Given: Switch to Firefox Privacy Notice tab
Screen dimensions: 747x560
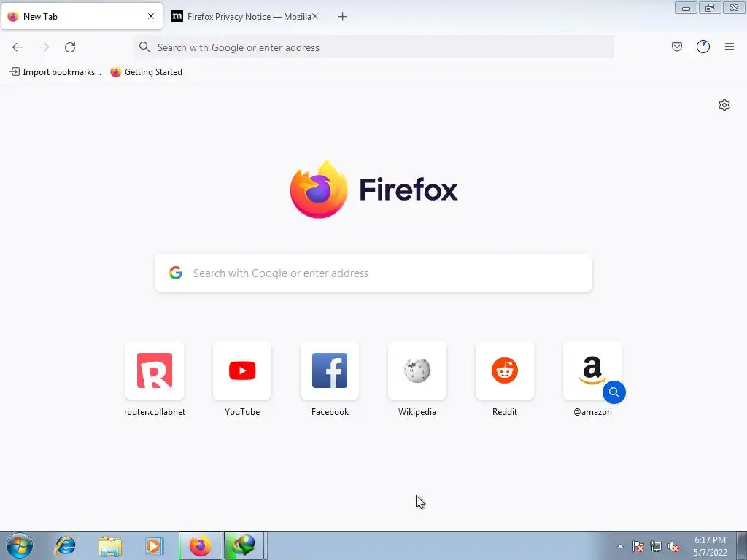Looking at the screenshot, I should coord(245,16).
